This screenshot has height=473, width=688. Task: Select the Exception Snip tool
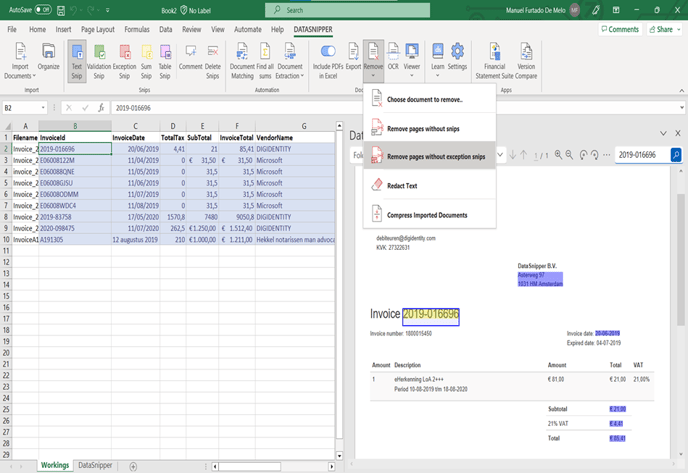tap(125, 61)
